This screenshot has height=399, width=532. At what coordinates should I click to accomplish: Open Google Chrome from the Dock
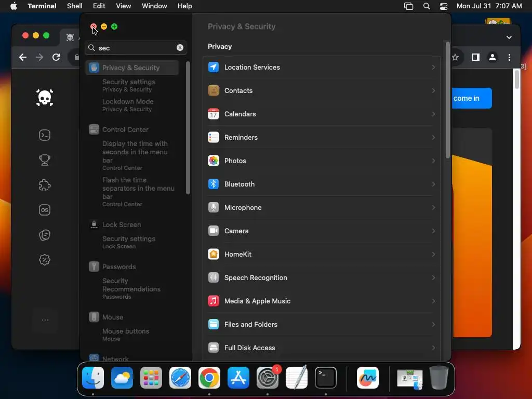click(x=209, y=378)
